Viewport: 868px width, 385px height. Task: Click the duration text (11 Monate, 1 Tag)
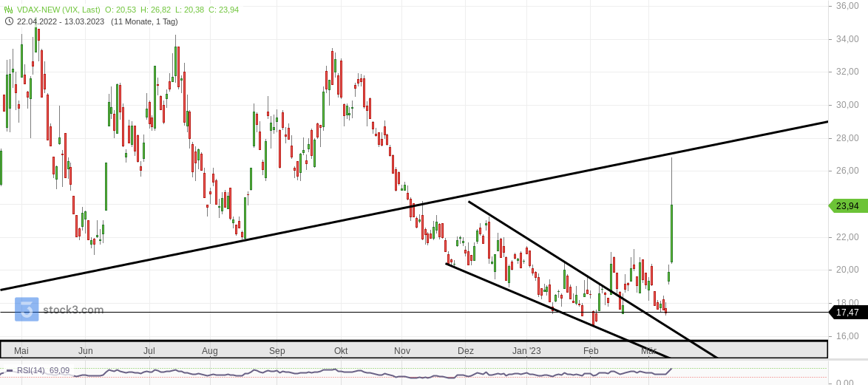[144, 21]
